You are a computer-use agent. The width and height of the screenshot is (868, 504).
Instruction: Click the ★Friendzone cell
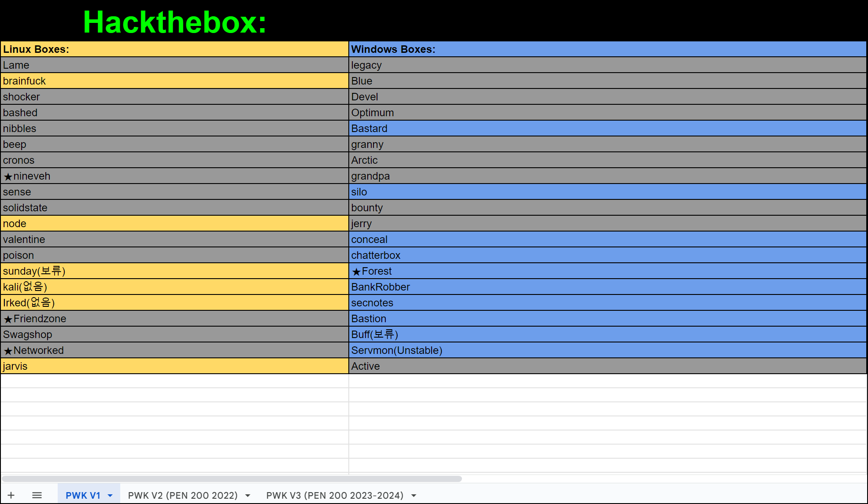pyautogui.click(x=174, y=319)
